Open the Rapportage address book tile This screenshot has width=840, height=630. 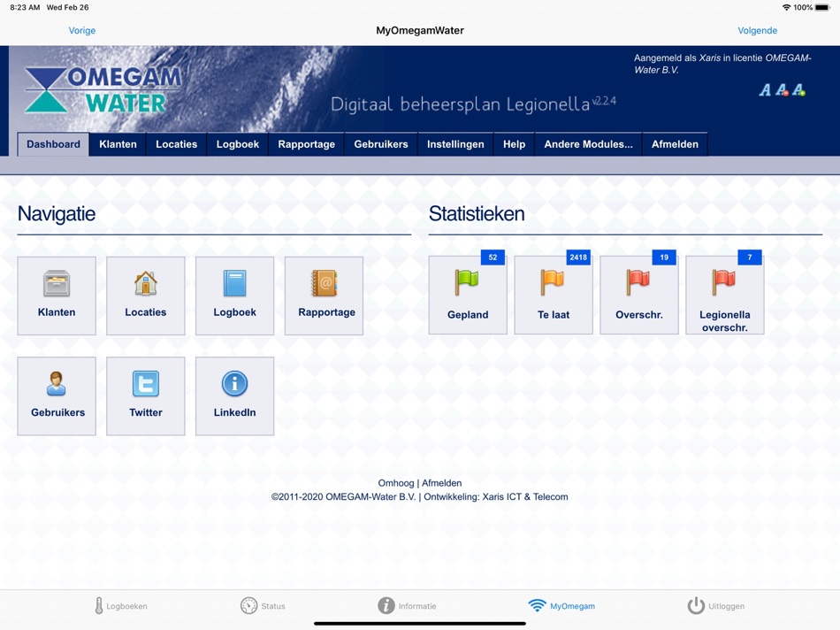point(325,296)
